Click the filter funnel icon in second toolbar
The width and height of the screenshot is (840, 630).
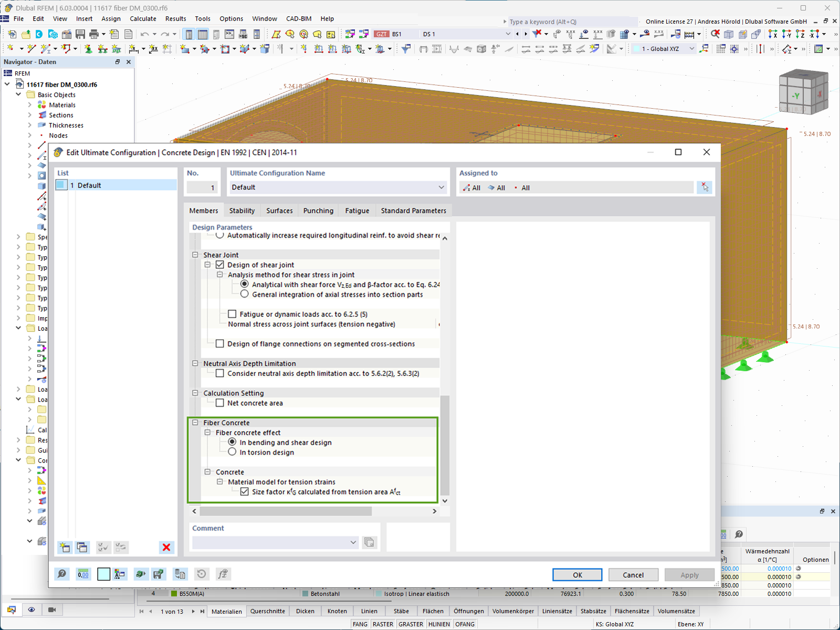coord(406,49)
